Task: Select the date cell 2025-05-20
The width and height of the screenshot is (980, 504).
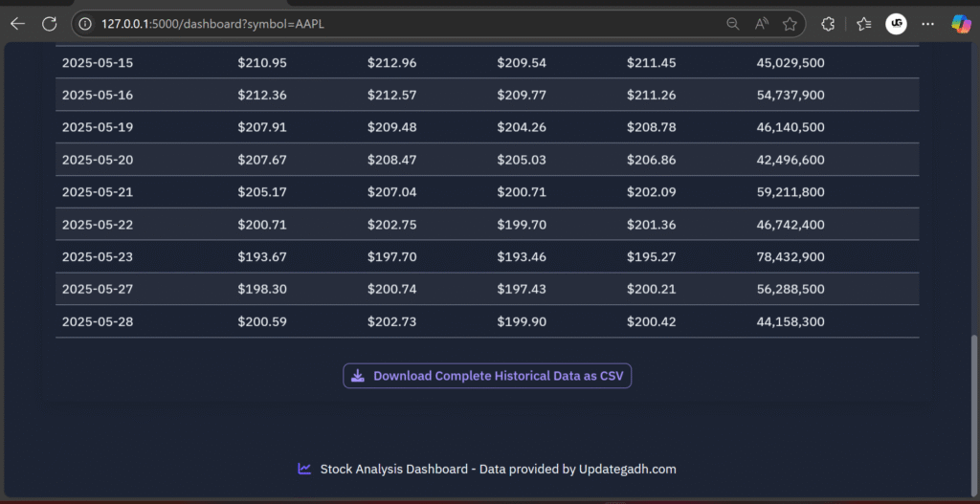Action: (x=98, y=160)
